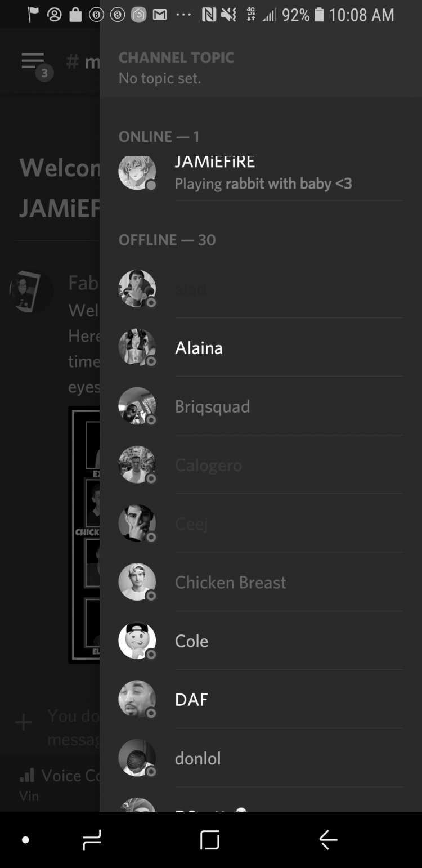Viewport: 422px width, 868px height.
Task: Tap the OFFLINE — 30 section header
Action: tap(167, 240)
